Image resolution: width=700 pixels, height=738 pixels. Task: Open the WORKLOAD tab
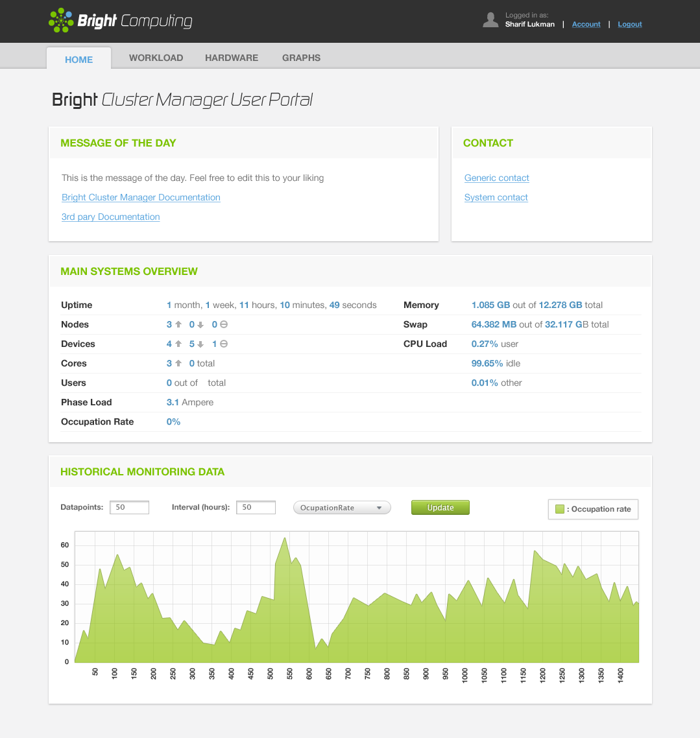[x=156, y=58]
